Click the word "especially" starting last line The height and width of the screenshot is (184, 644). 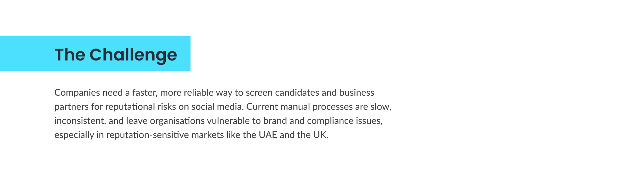[x=74, y=135]
